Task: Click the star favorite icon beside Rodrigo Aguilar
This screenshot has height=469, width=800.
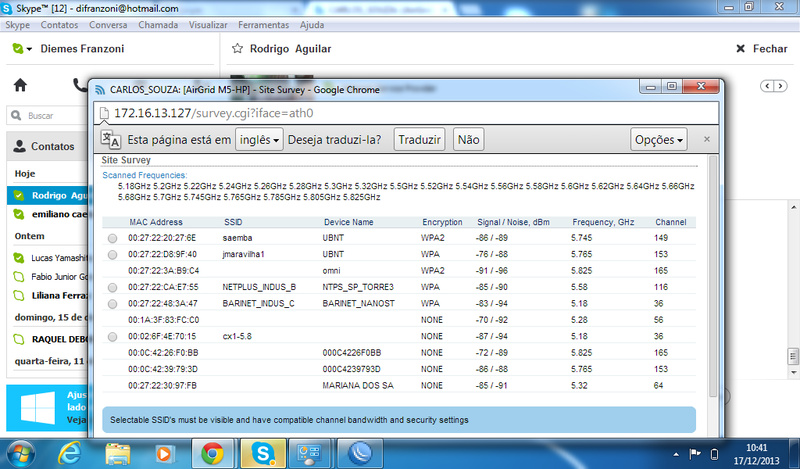Action: coord(237,48)
